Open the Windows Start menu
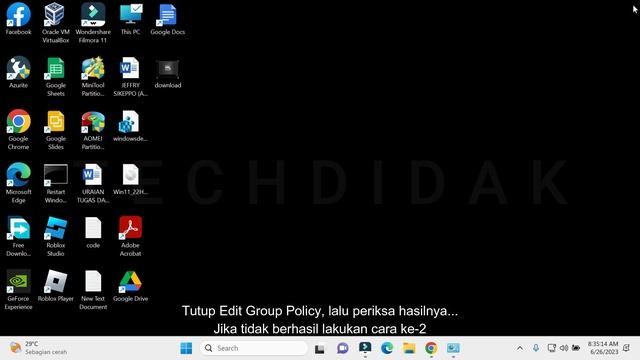The height and width of the screenshot is (360, 640). [186, 348]
